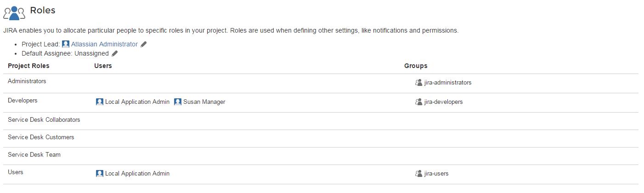The width and height of the screenshot is (644, 193).
Task: Open Atlassian Administrator profile link
Action: 104,44
